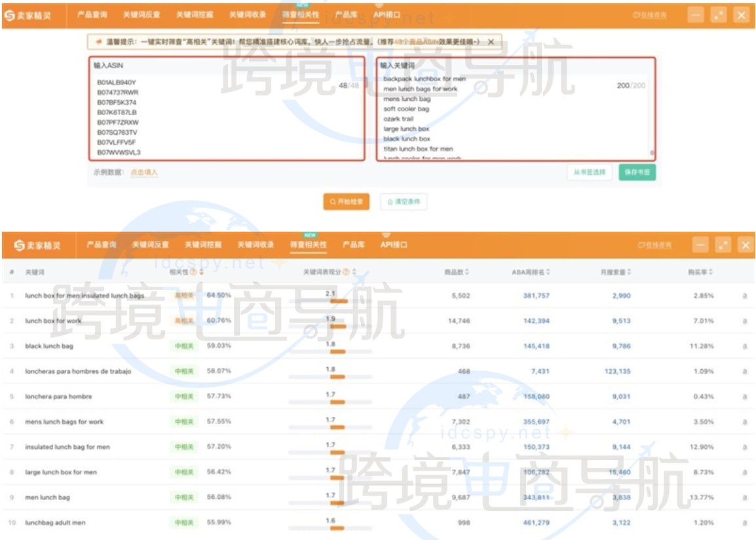Click Amazon icon in "black lunch bag" row
This screenshot has width=756, height=540.
(x=745, y=346)
